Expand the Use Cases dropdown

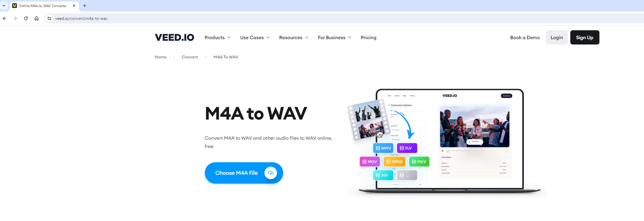pyautogui.click(x=255, y=37)
